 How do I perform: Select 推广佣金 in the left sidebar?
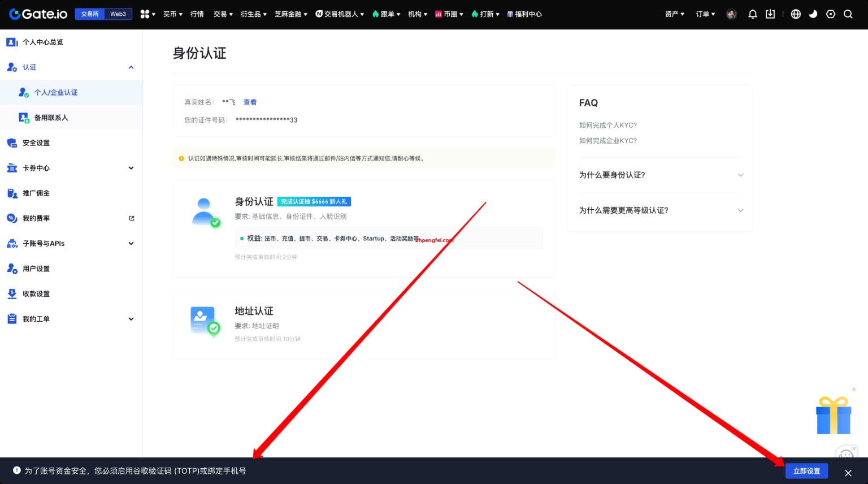tap(36, 193)
